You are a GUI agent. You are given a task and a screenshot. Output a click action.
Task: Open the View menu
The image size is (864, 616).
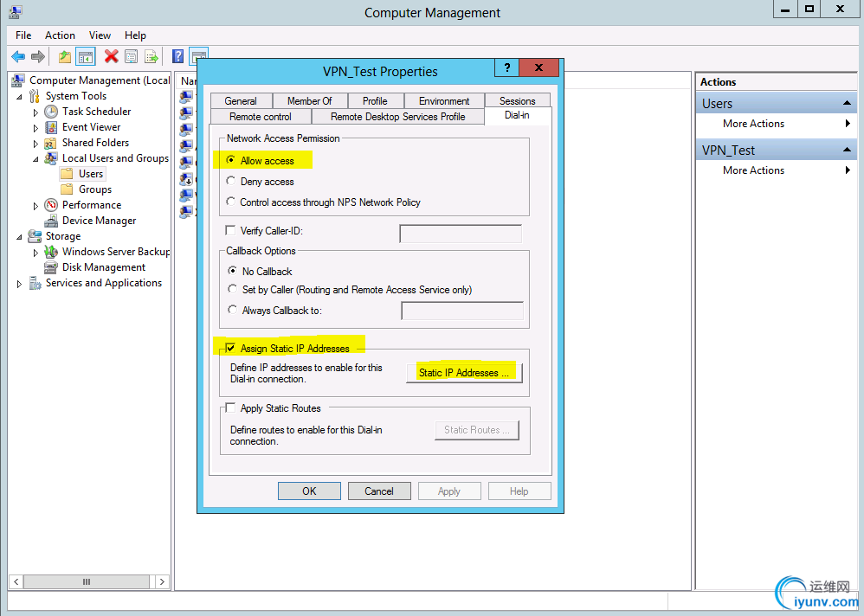click(x=100, y=35)
